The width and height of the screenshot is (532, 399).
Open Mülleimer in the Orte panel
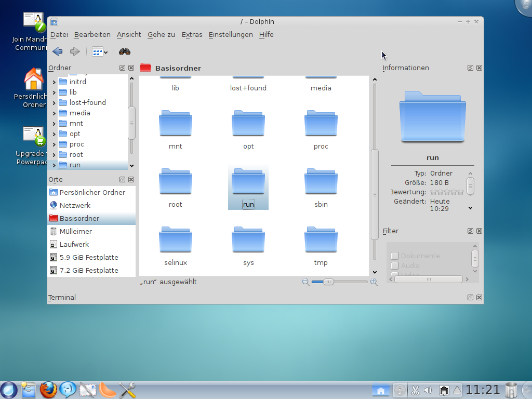pyautogui.click(x=75, y=231)
